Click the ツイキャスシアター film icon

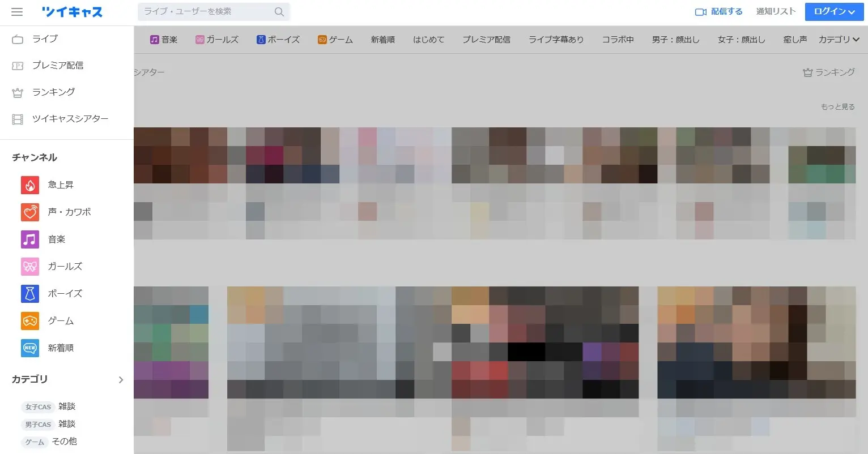17,118
